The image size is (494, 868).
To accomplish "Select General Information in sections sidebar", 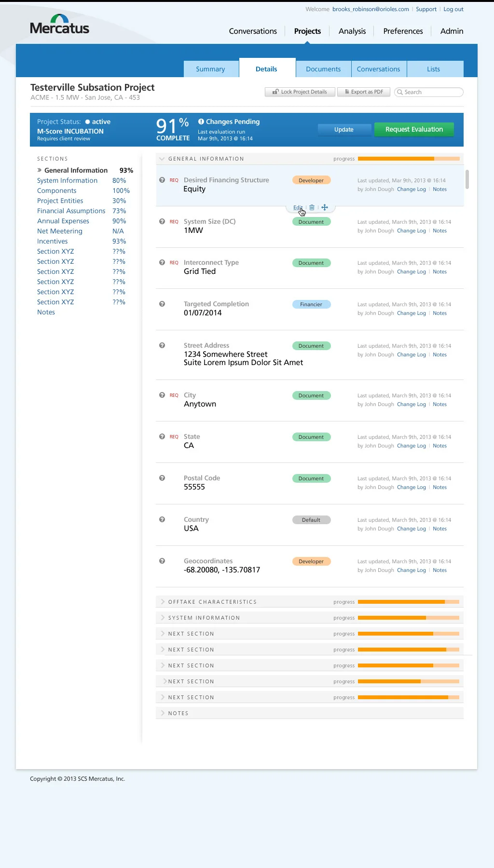I will point(76,170).
